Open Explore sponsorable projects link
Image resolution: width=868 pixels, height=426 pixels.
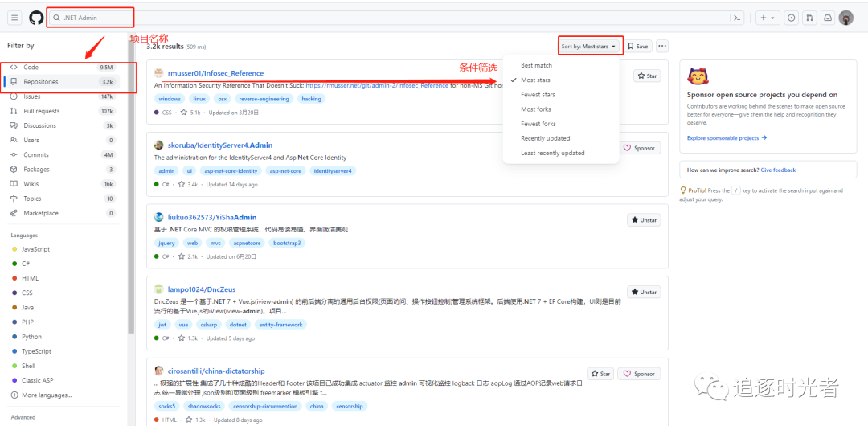click(x=727, y=138)
